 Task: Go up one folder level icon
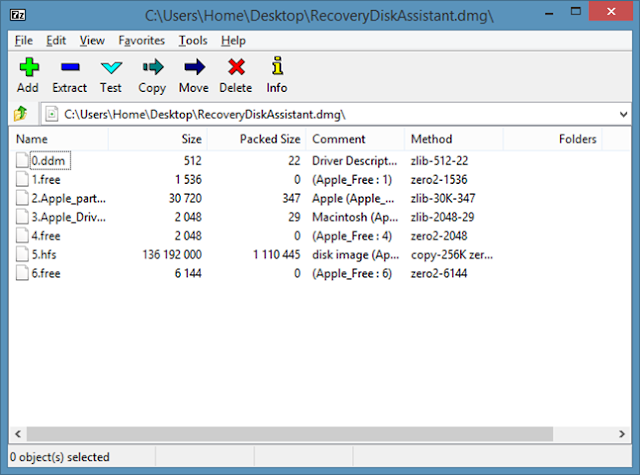(20, 114)
